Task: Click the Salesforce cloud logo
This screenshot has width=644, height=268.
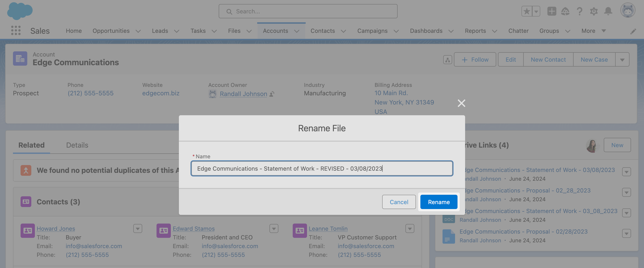Action: 19,11
